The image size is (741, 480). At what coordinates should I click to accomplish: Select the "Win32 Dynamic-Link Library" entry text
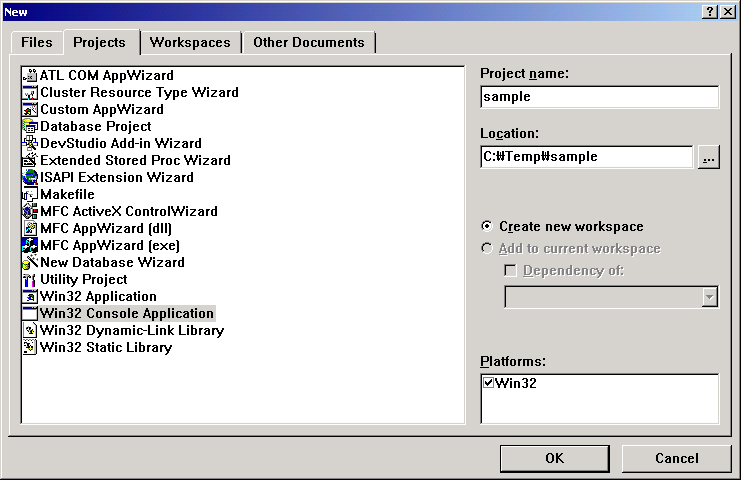point(132,330)
